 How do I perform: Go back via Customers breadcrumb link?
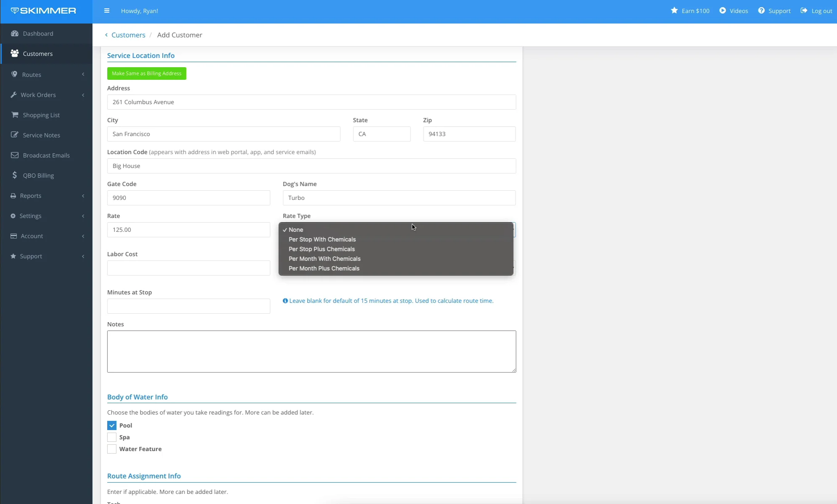tap(128, 35)
